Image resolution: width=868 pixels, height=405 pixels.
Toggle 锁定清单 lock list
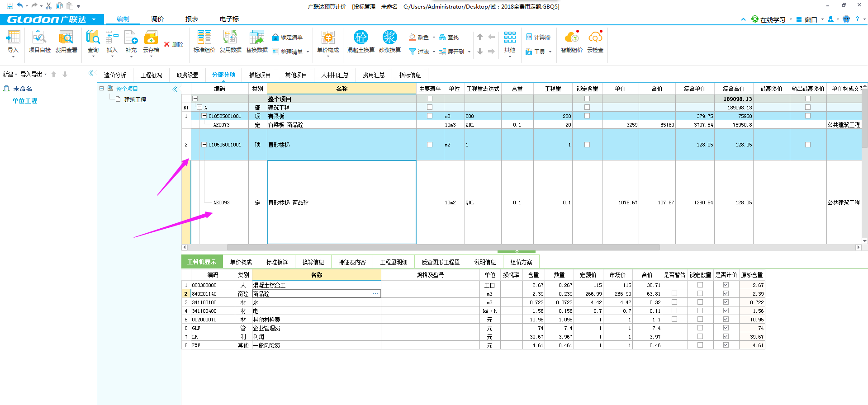click(288, 37)
